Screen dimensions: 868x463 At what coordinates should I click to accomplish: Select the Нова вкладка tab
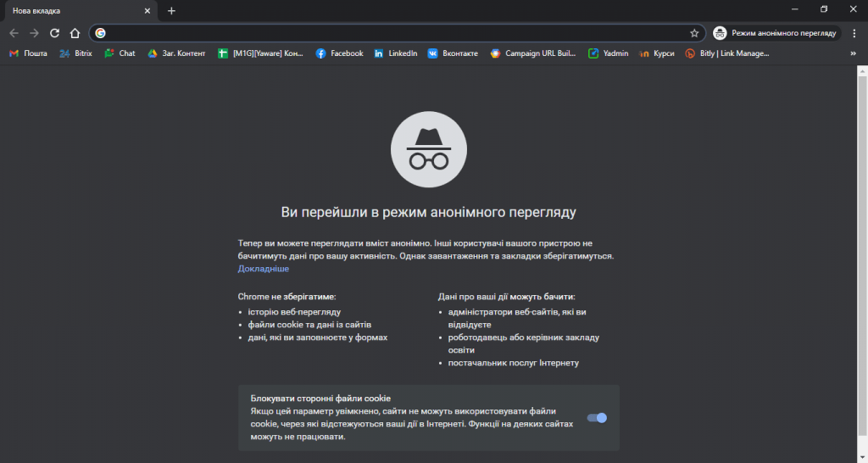(x=76, y=11)
